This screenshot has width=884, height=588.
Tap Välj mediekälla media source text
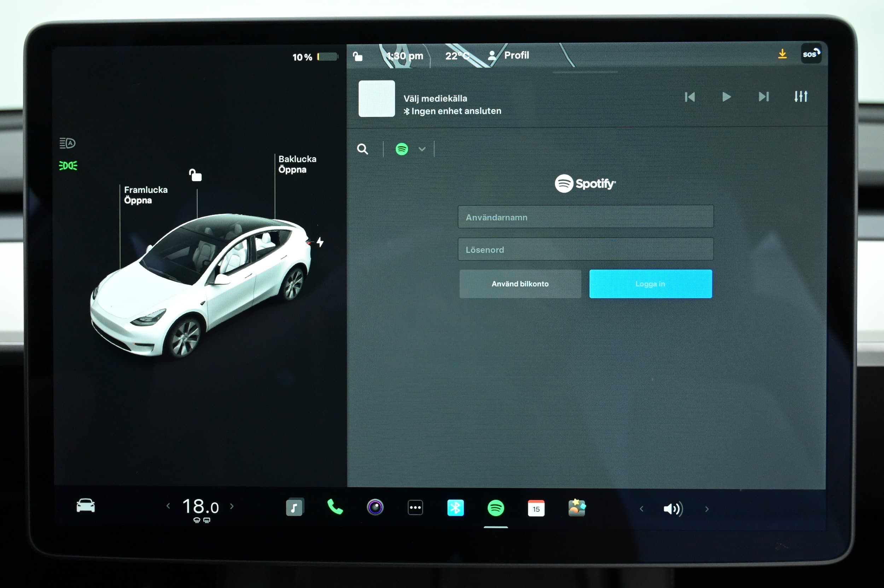point(435,98)
